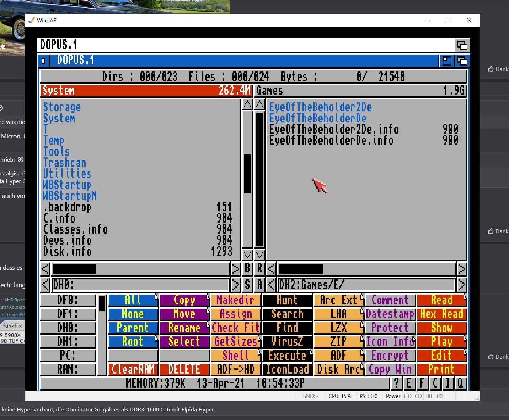Click the DH2:Games/E/ path field
509x420 pixels.
point(366,284)
